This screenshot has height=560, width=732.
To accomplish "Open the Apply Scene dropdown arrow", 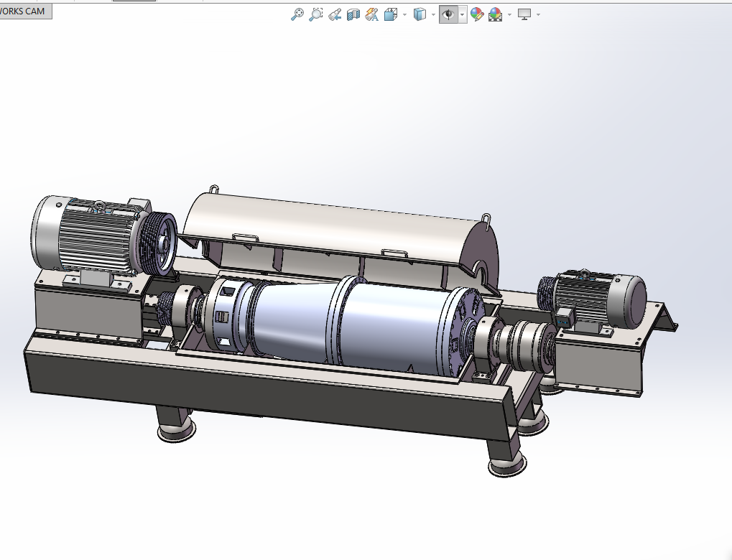I will pyautogui.click(x=509, y=14).
